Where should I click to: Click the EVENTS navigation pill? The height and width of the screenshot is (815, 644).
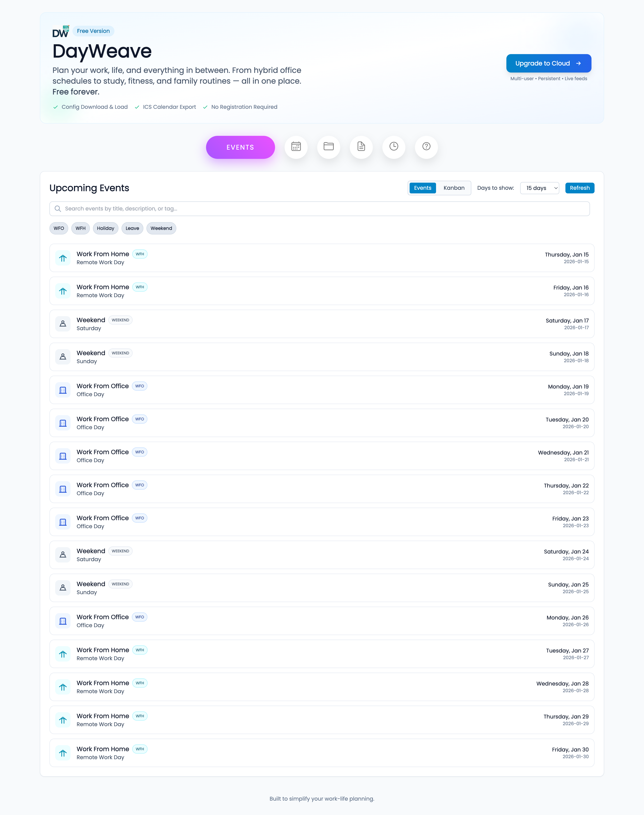(240, 147)
